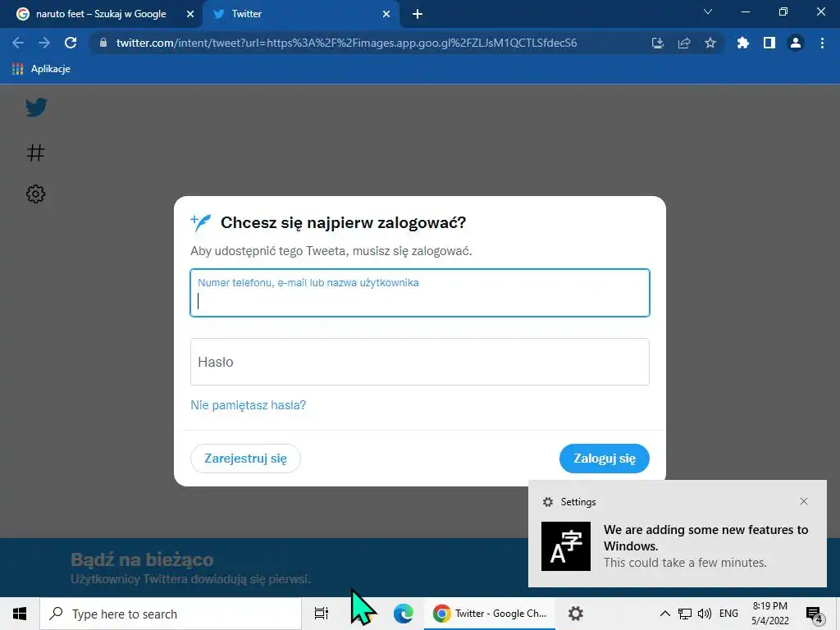Viewport: 840px width, 630px height.
Task: Click the Zarejestruj się button
Action: tap(245, 459)
